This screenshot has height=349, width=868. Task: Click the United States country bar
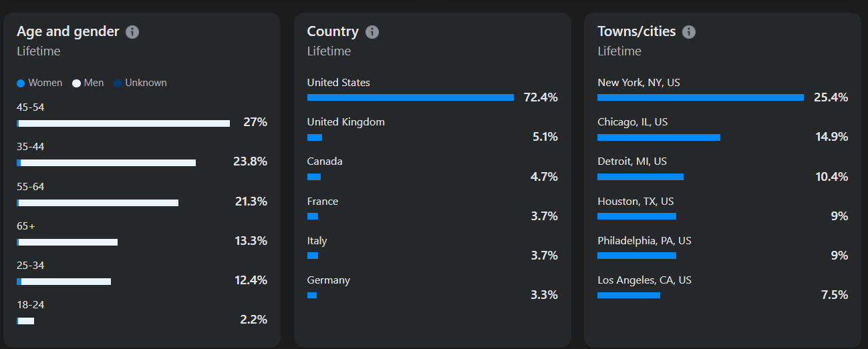[410, 97]
